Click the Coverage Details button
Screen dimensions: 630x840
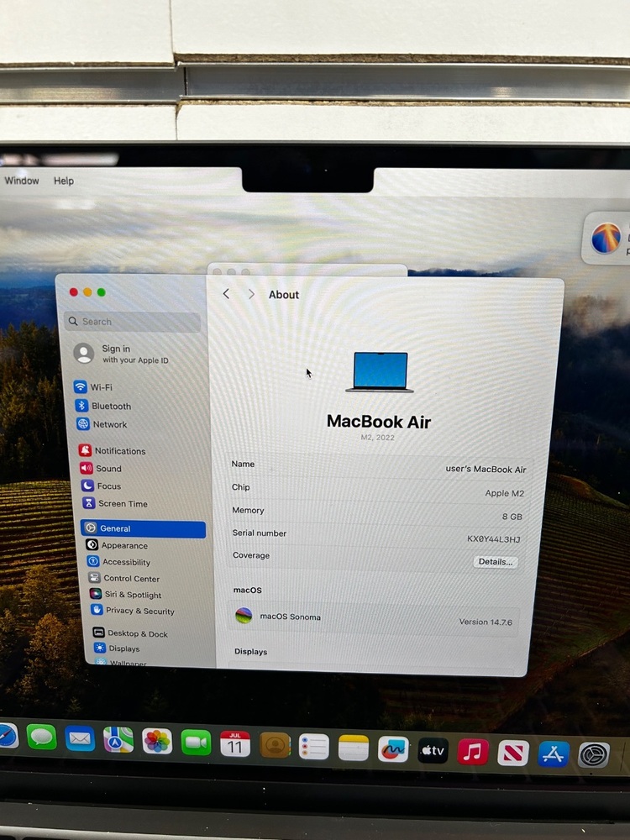click(496, 561)
